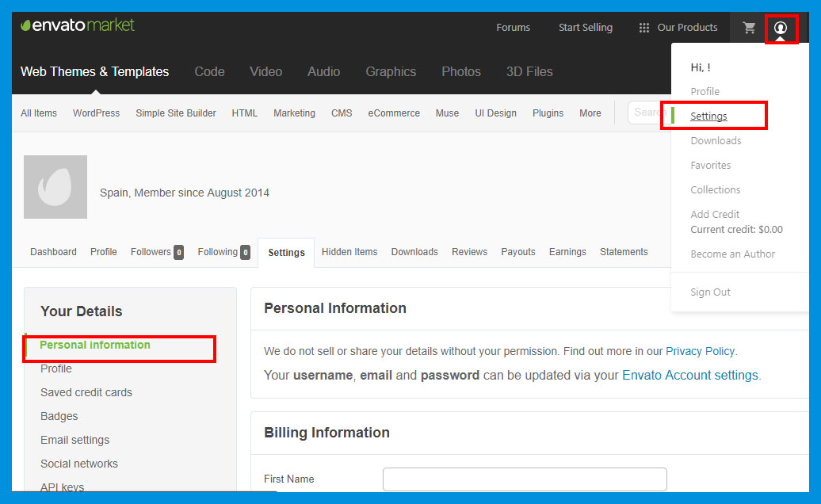Choose Favorites in account dropdown
The image size is (821, 504).
(711, 166)
